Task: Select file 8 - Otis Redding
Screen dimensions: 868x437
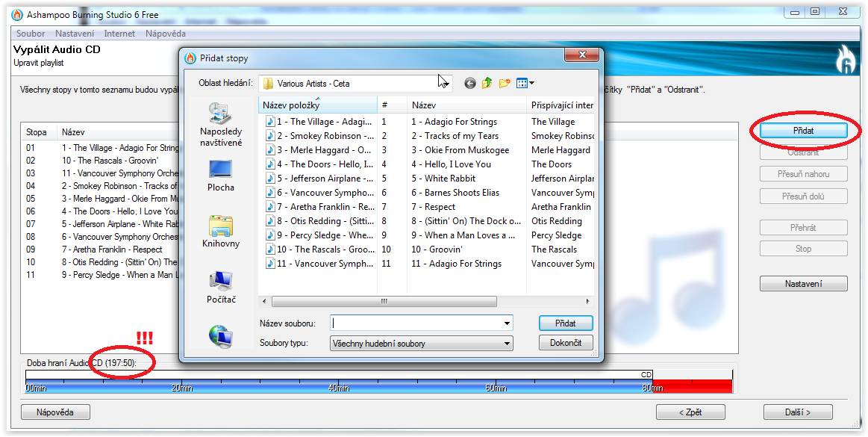Action: pyautogui.click(x=319, y=221)
